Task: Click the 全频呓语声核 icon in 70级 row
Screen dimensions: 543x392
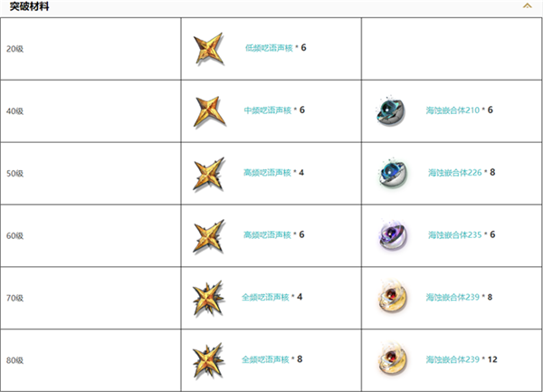Action: [208, 297]
